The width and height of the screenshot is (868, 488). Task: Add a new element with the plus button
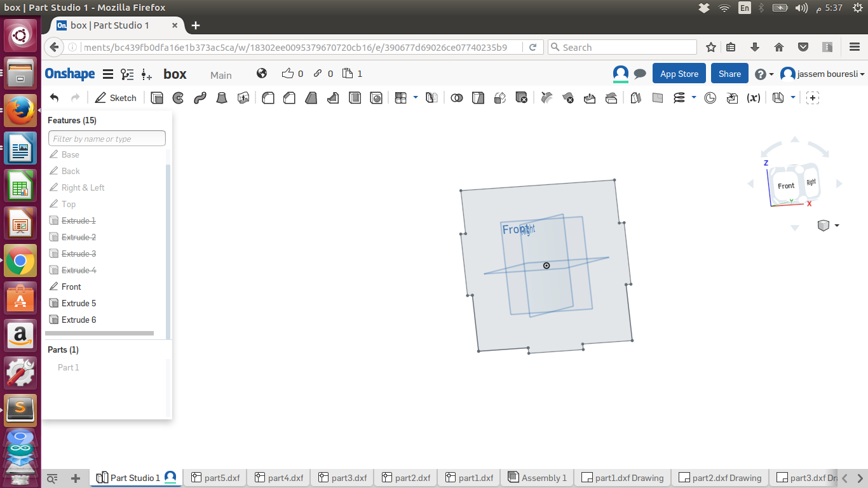pyautogui.click(x=75, y=478)
